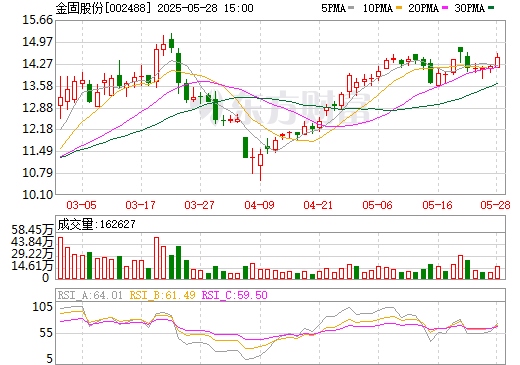Screen dimensions: 520x365
Task: Click the volume axis label 29.22万
Action: (x=32, y=254)
